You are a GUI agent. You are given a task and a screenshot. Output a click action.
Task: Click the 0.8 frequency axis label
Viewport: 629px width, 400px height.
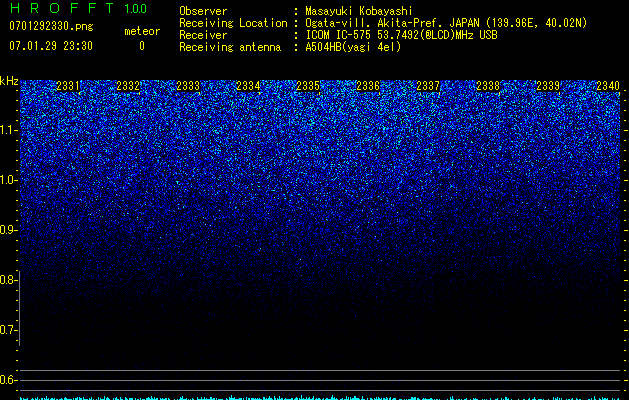pos(9,280)
